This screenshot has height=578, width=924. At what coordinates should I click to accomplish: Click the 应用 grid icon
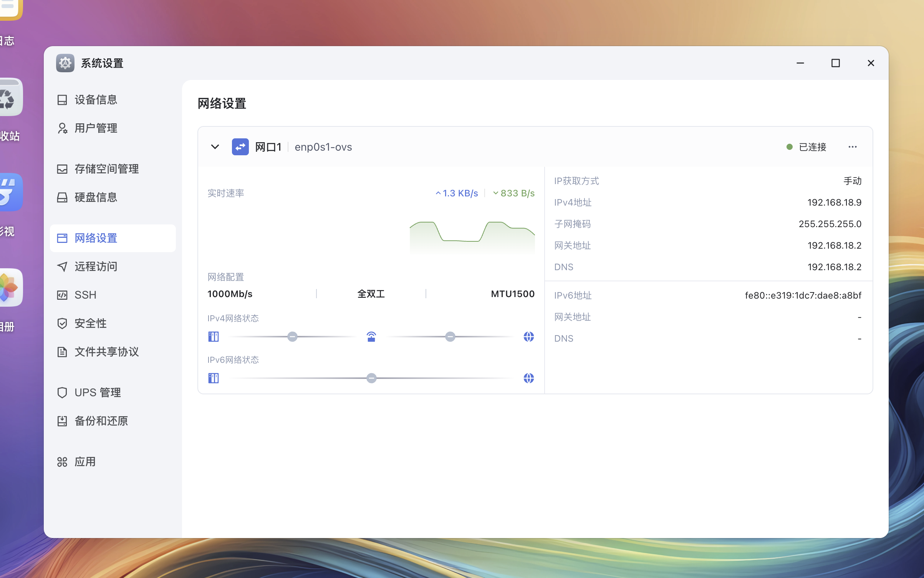pyautogui.click(x=62, y=462)
